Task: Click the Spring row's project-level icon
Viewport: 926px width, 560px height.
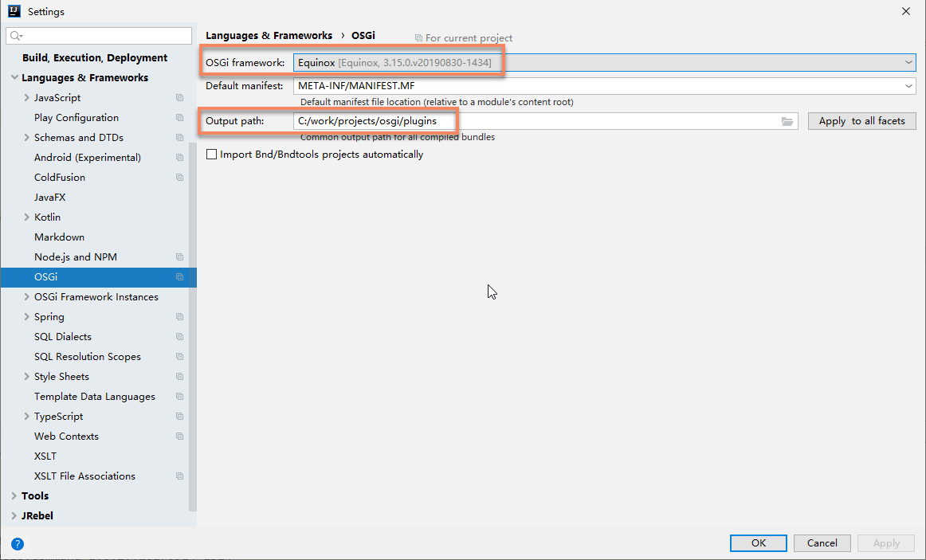Action: pos(179,317)
